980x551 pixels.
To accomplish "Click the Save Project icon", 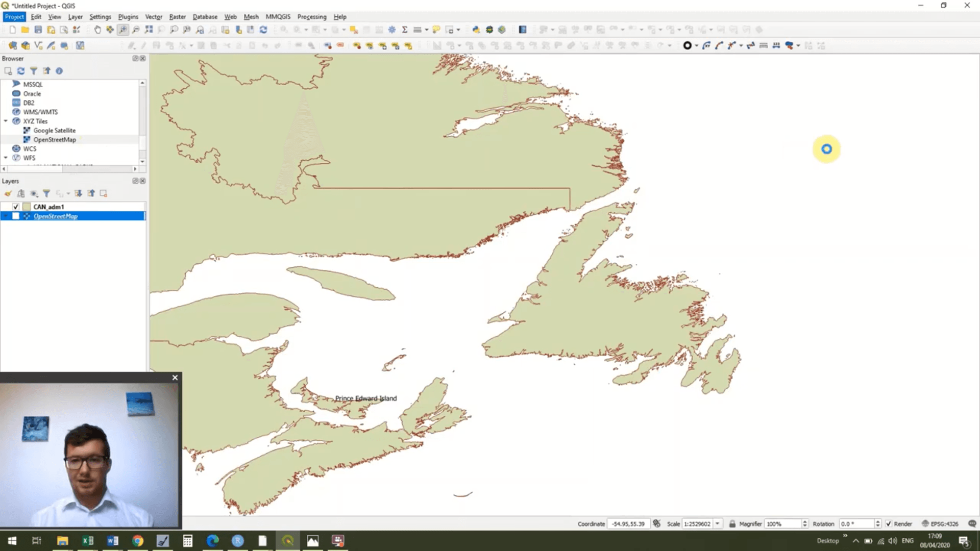I will pyautogui.click(x=38, y=30).
